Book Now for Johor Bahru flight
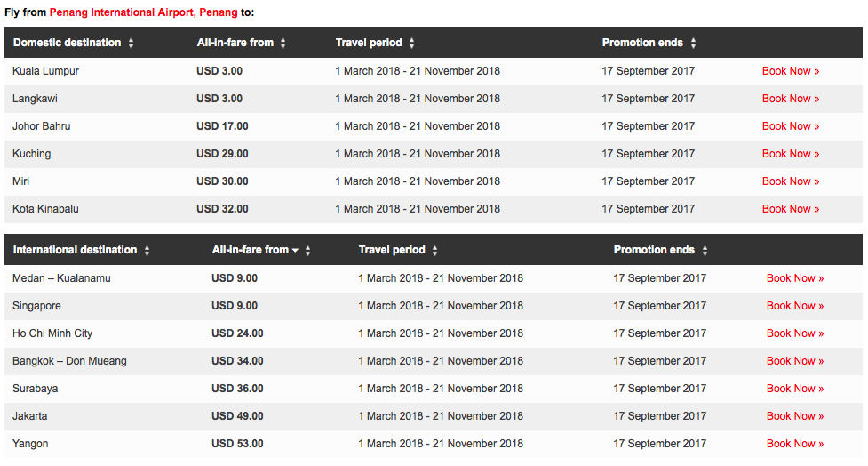This screenshot has width=868, height=466. coord(791,126)
